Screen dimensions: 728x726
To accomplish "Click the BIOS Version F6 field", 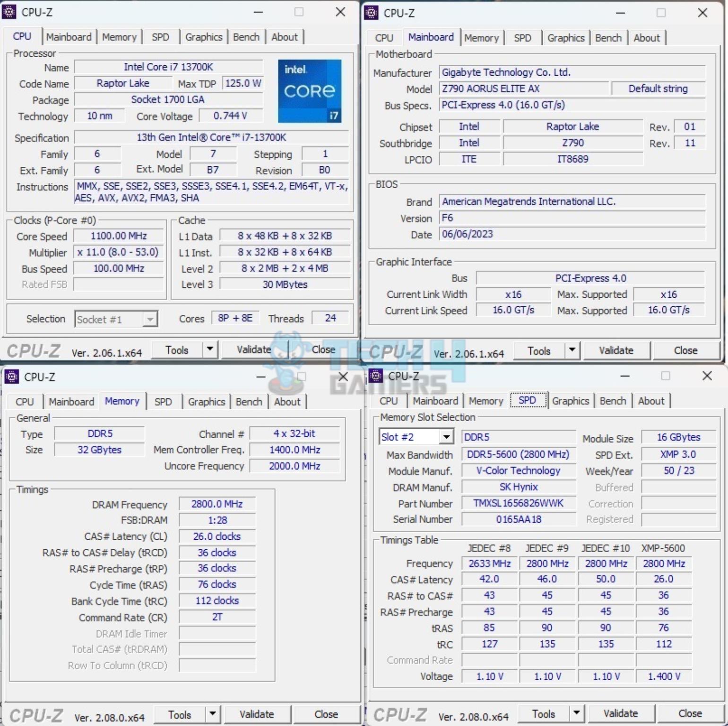I will (572, 218).
